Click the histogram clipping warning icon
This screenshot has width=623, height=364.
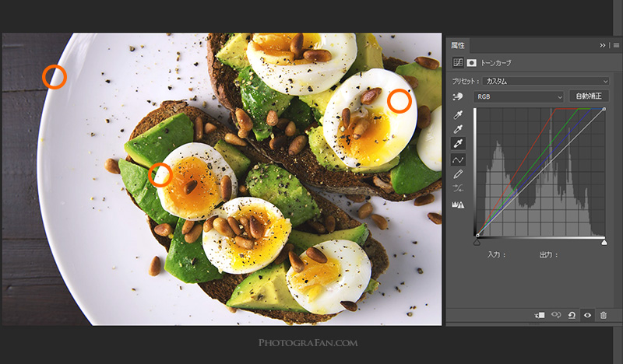[458, 205]
